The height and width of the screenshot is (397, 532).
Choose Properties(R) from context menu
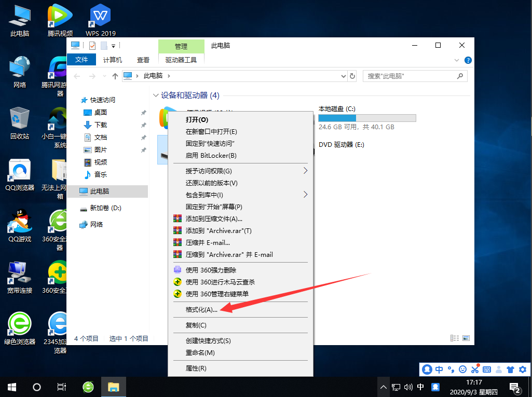click(x=196, y=368)
